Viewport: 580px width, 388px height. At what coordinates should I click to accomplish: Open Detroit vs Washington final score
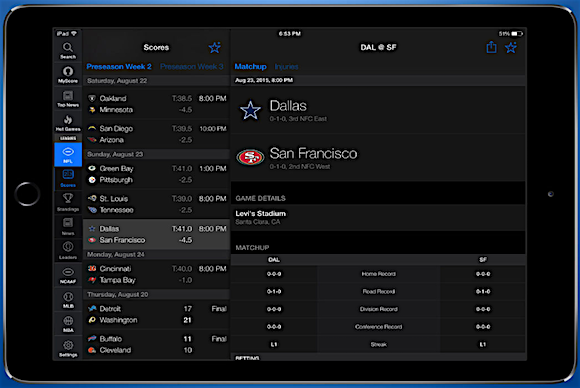point(156,314)
